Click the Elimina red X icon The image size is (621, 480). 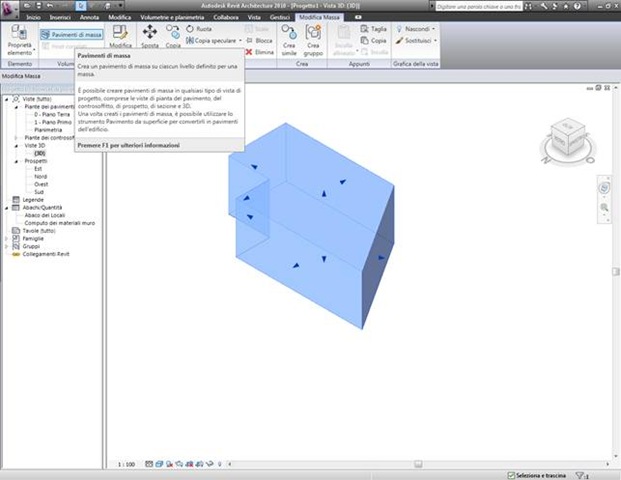(x=249, y=52)
